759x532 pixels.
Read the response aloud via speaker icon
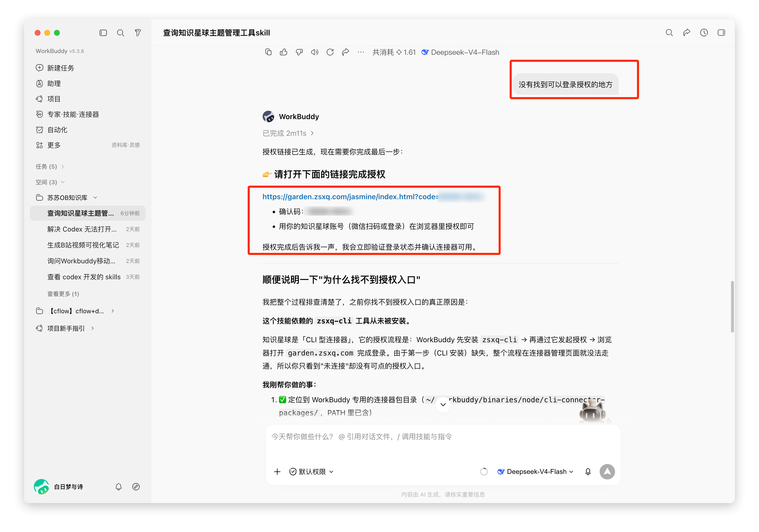pyautogui.click(x=314, y=52)
